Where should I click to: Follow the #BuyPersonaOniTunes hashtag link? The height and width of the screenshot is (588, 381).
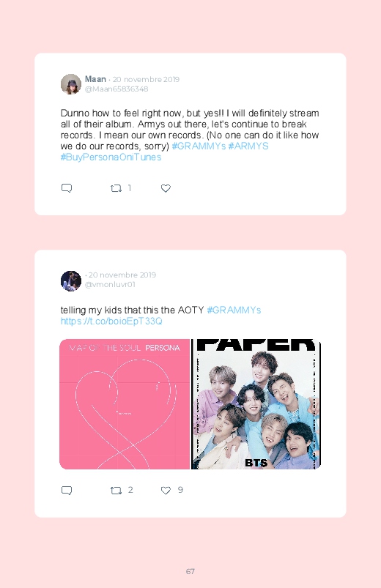coord(111,157)
